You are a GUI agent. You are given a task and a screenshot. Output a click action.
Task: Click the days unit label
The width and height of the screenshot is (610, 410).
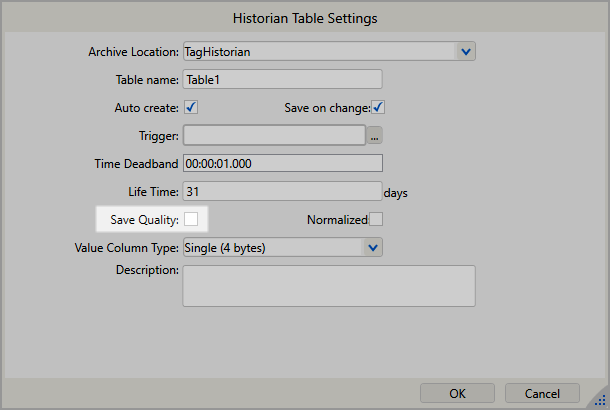click(397, 192)
